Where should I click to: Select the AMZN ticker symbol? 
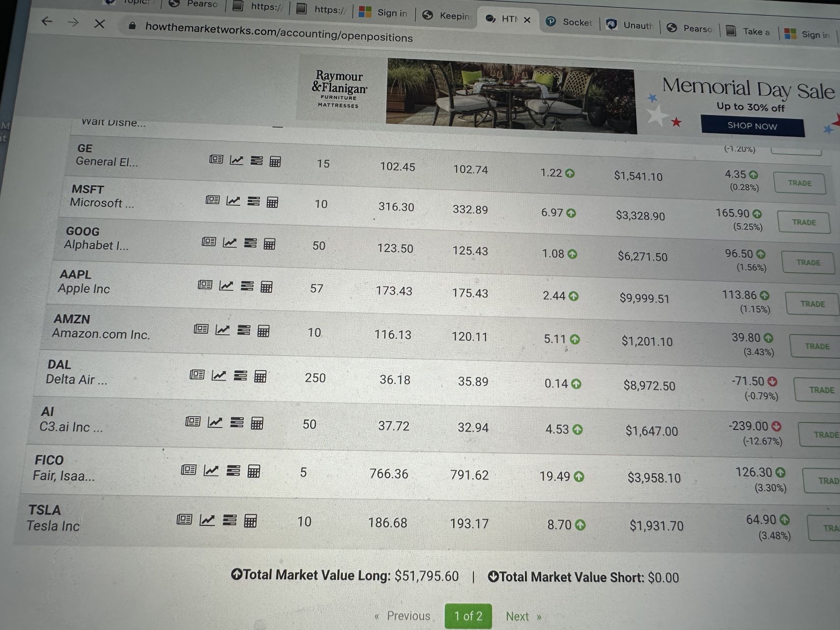point(72,319)
